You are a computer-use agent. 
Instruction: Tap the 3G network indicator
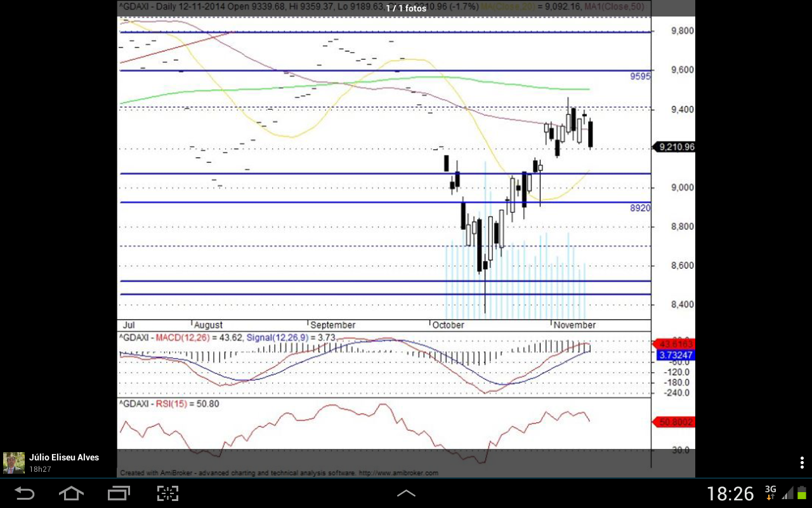click(771, 492)
